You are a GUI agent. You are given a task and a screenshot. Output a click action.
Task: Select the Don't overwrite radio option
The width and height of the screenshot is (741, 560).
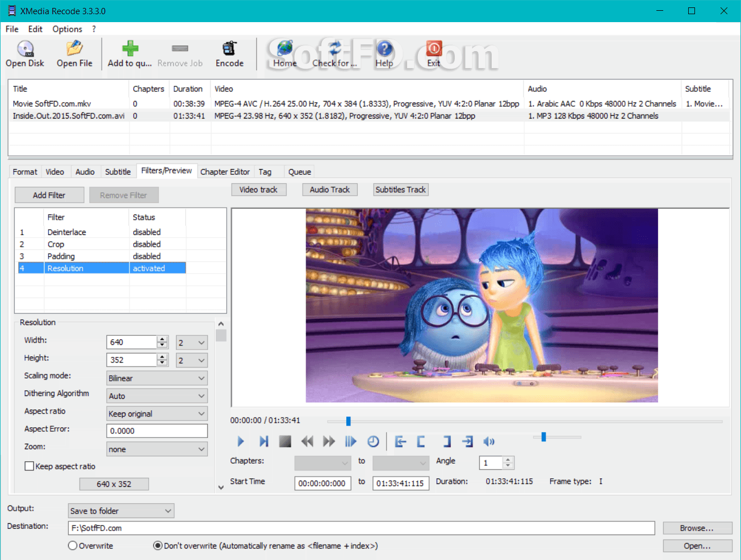158,546
